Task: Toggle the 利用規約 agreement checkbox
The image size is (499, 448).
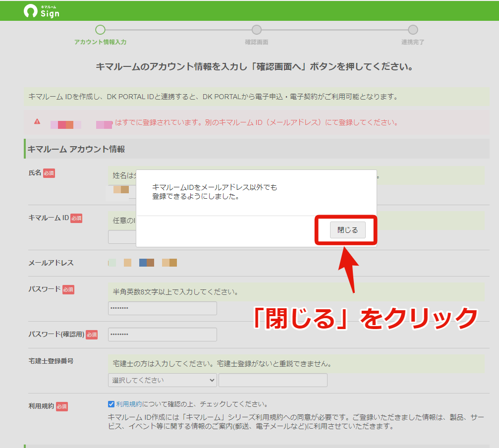Action: pyautogui.click(x=111, y=404)
